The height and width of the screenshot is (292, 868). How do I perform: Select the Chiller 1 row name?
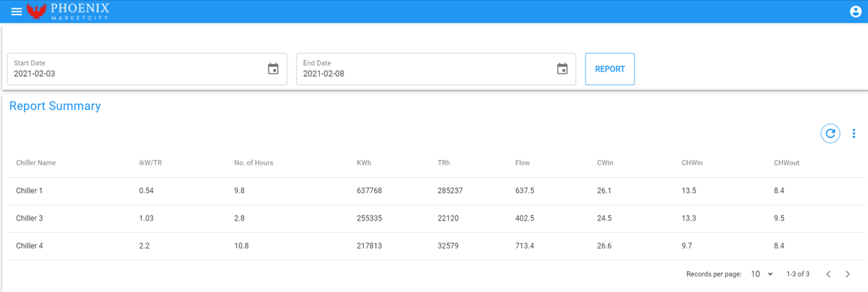30,190
